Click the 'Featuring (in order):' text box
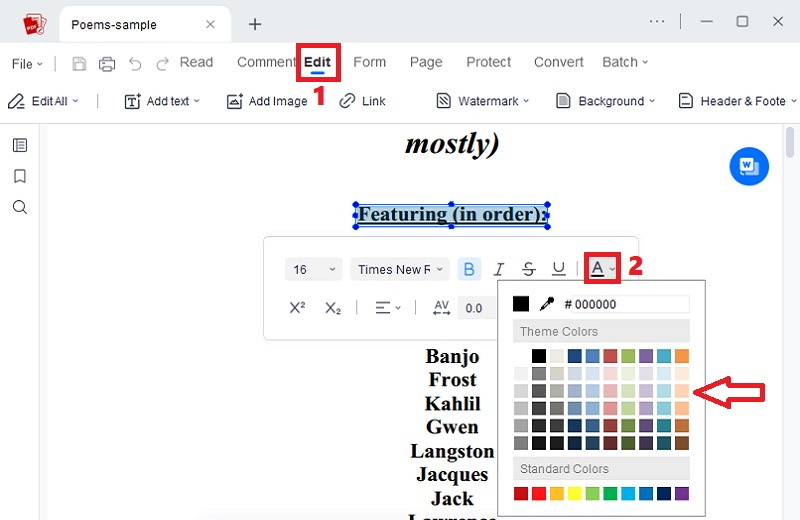 pyautogui.click(x=451, y=214)
